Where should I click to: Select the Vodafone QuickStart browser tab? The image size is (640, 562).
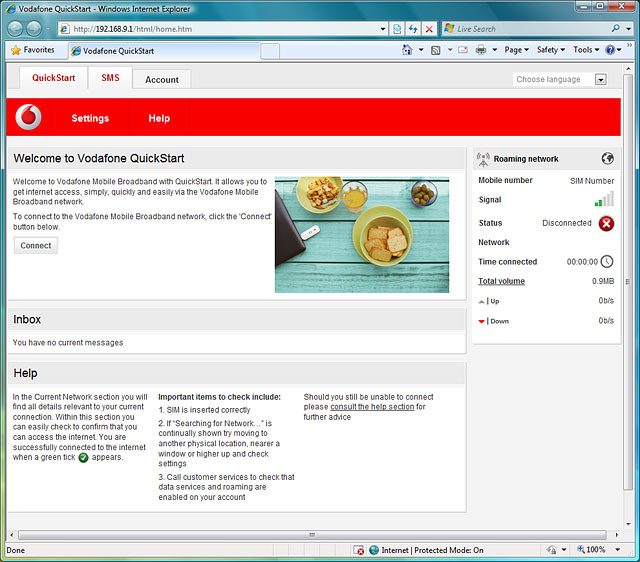coord(164,51)
